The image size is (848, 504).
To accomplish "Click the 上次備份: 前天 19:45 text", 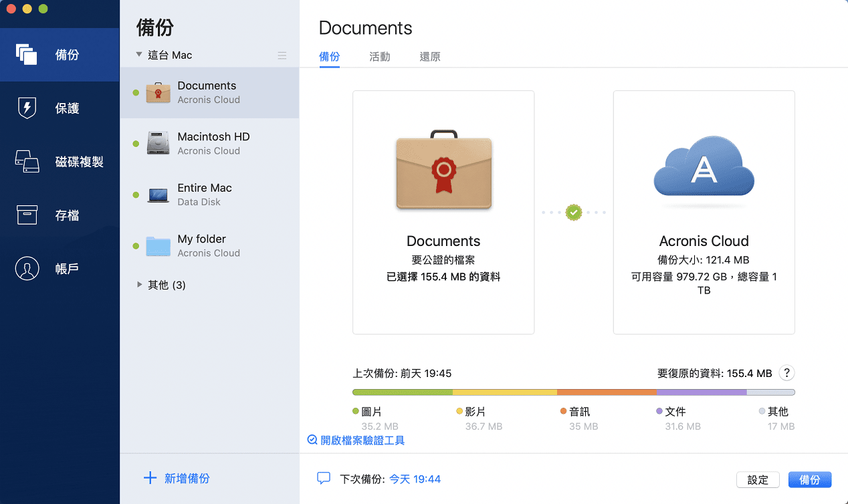I will click(402, 373).
